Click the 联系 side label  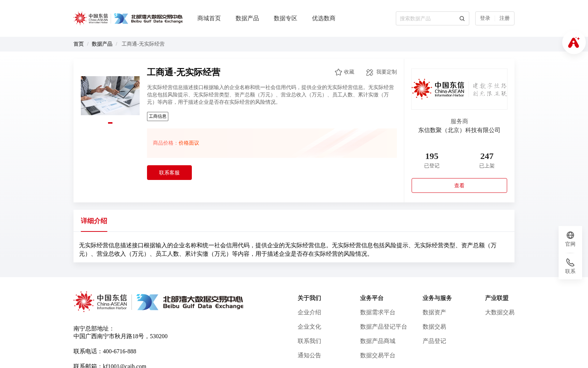click(570, 272)
